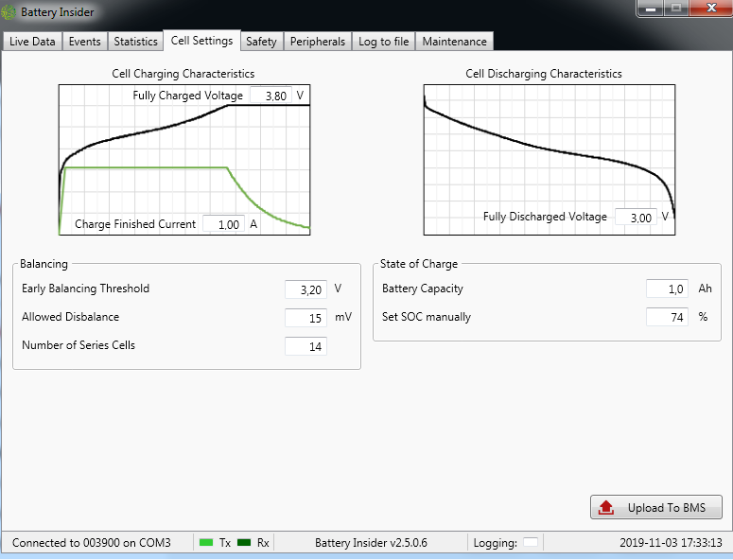This screenshot has height=560, width=733.
Task: Toggle the Logging checkbox in status bar
Action: click(x=531, y=543)
